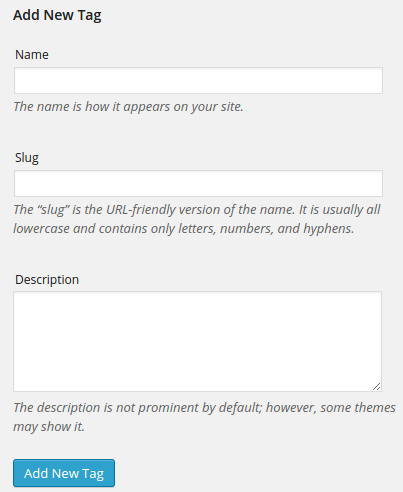The height and width of the screenshot is (492, 403).
Task: Click inside the Description text area
Action: click(197, 341)
